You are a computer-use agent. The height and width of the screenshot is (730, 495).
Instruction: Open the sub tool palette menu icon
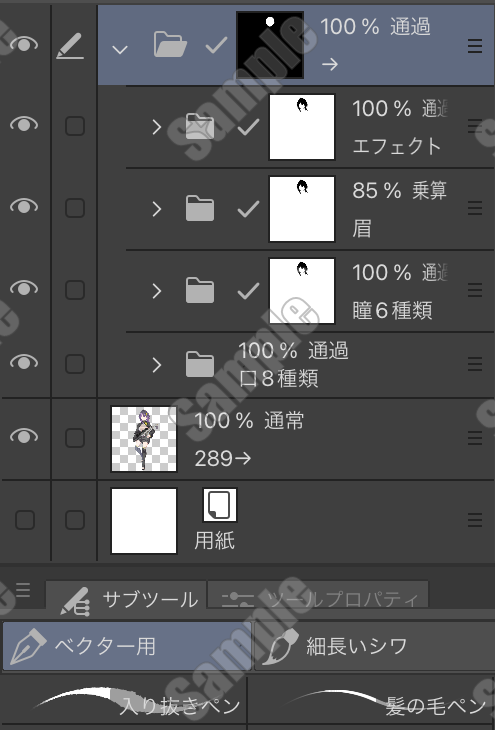pyautogui.click(x=23, y=590)
